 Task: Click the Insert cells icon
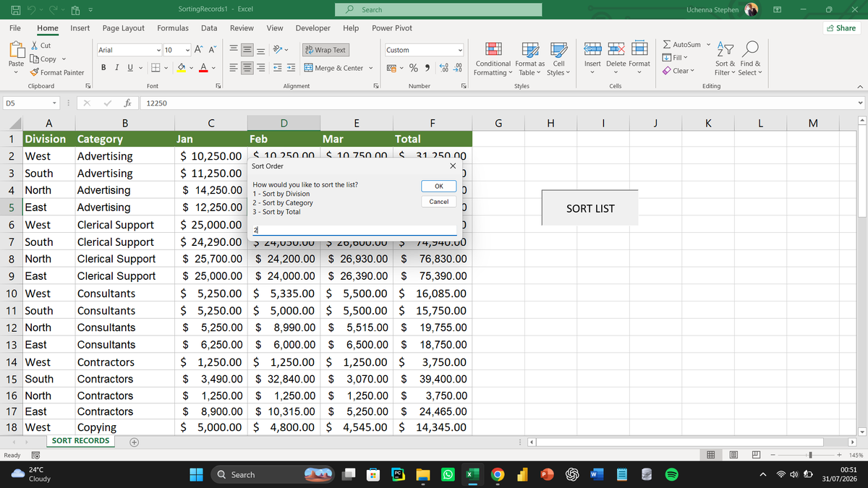coord(592,49)
